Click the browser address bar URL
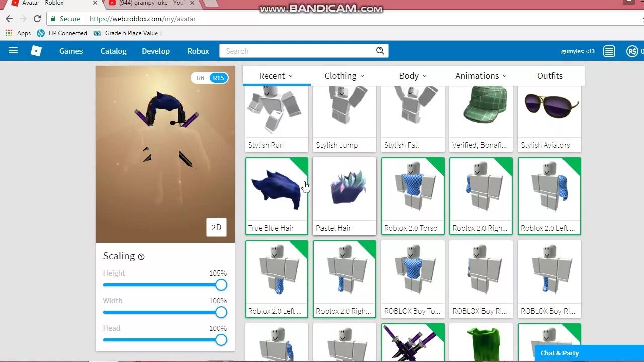This screenshot has width=644, height=362. (x=142, y=19)
